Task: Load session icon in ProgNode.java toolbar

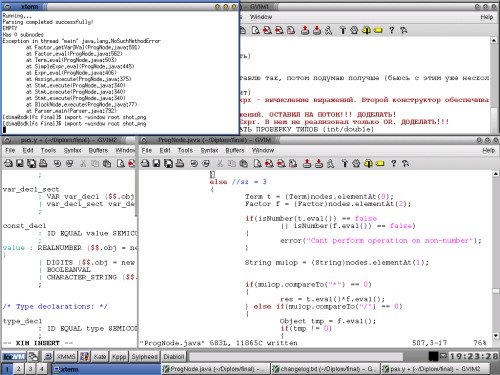Action: (x=307, y=163)
